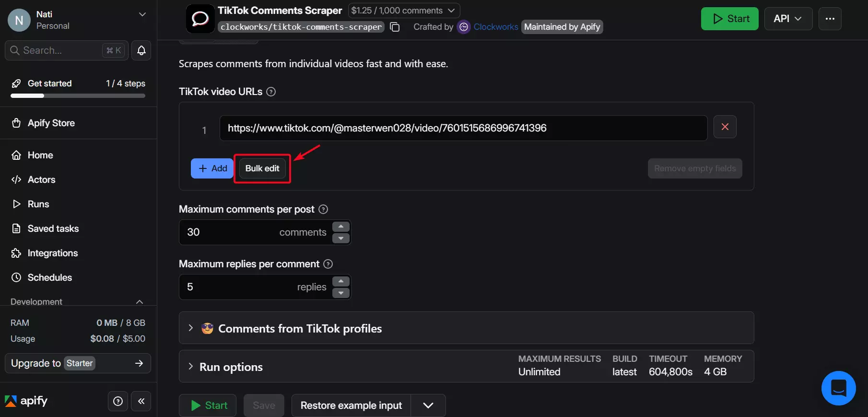868x417 pixels.
Task: Click the RAM 0 MB / 8 GB value
Action: click(121, 323)
